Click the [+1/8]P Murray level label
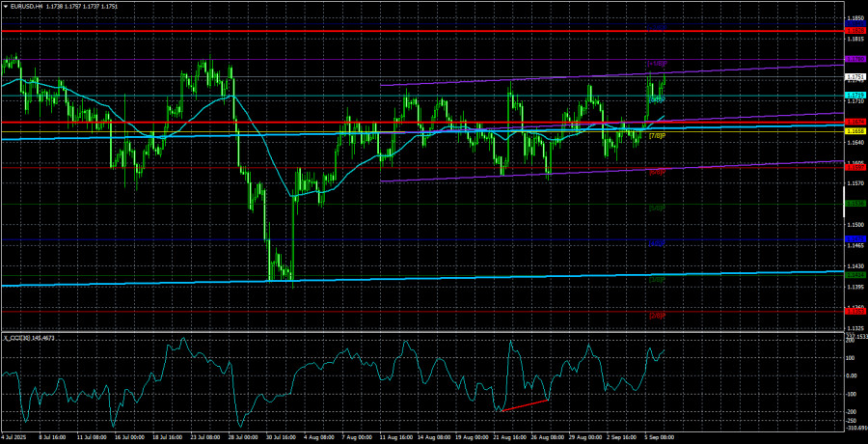Screen dimensions: 868x444 pos(656,65)
